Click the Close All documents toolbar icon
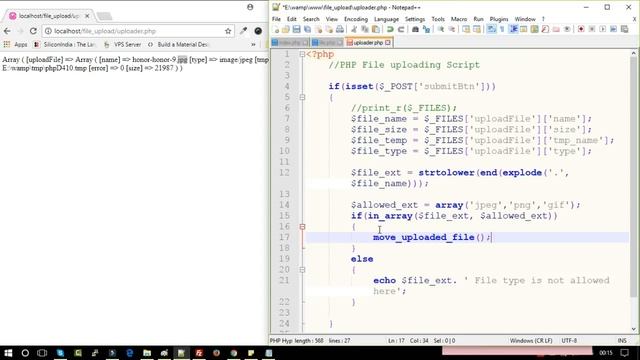This screenshot has width=640, height=360. [329, 29]
